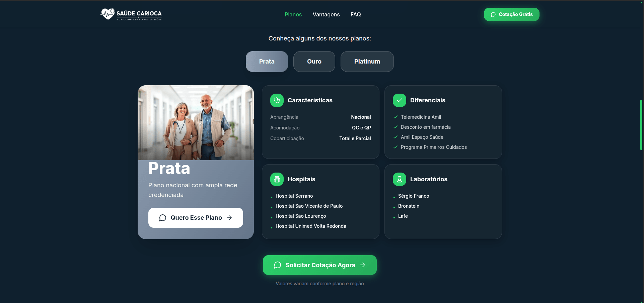644x303 pixels.
Task: Click the Hospital Serrano list item
Action: coord(294,196)
